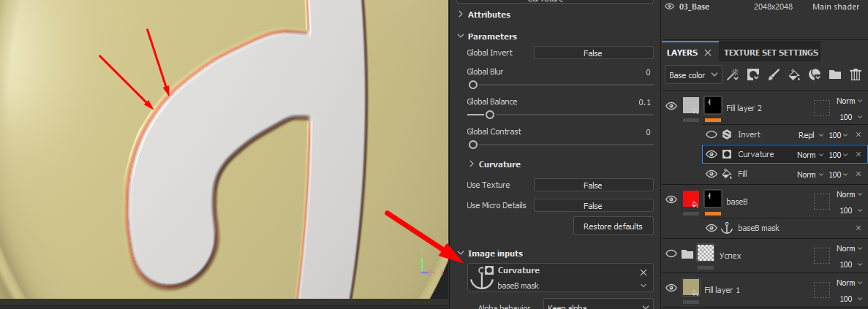
Task: Select the 03_Base texture set row
Action: [764, 7]
